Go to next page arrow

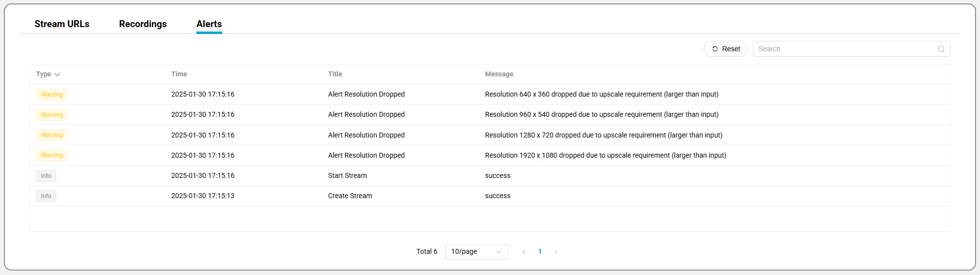(x=556, y=251)
